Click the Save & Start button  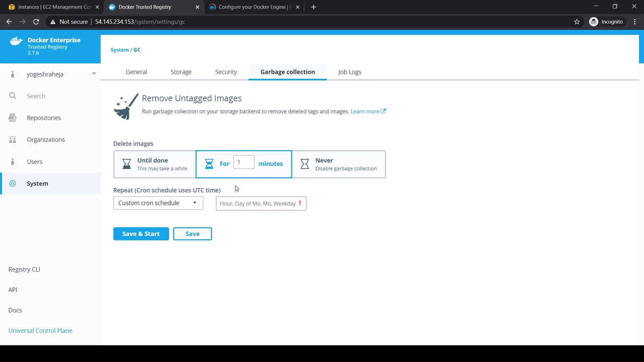point(141,234)
